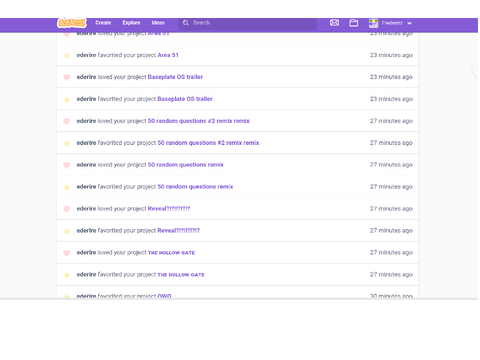Click star icon beside THE HOLLOW GATE favorite
The width and height of the screenshot is (480, 360).
coord(67,275)
